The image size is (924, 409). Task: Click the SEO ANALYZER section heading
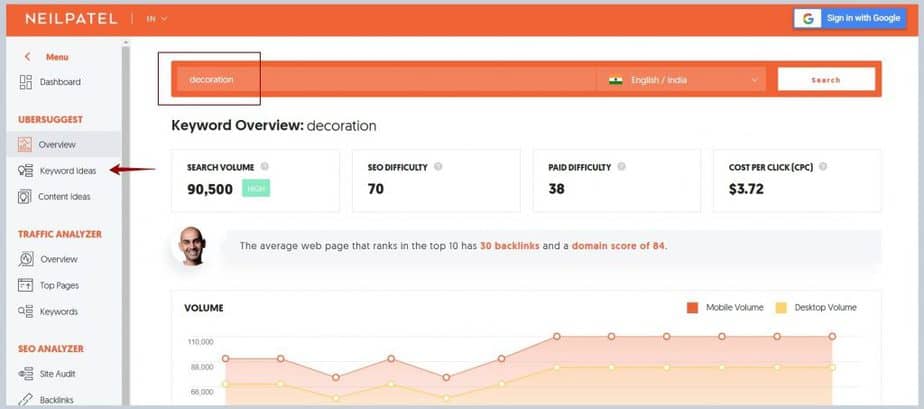point(51,349)
